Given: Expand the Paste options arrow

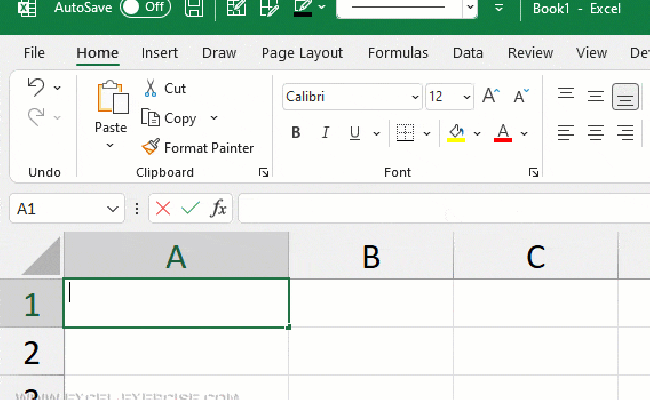Looking at the screenshot, I should (x=110, y=145).
